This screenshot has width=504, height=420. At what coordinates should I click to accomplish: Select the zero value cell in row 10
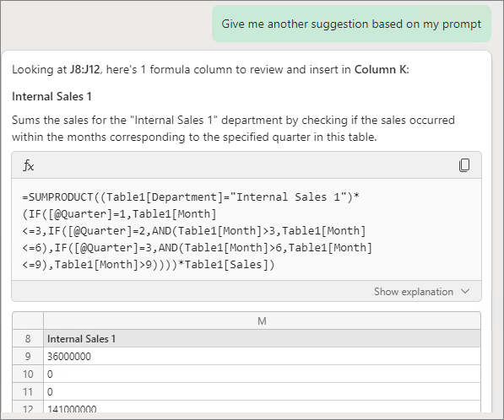click(x=262, y=374)
